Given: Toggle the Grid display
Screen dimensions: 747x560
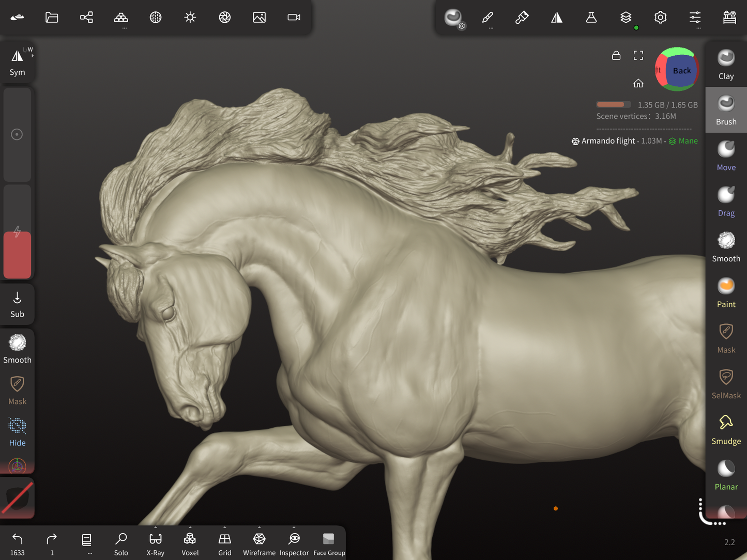Looking at the screenshot, I should click(x=224, y=543).
